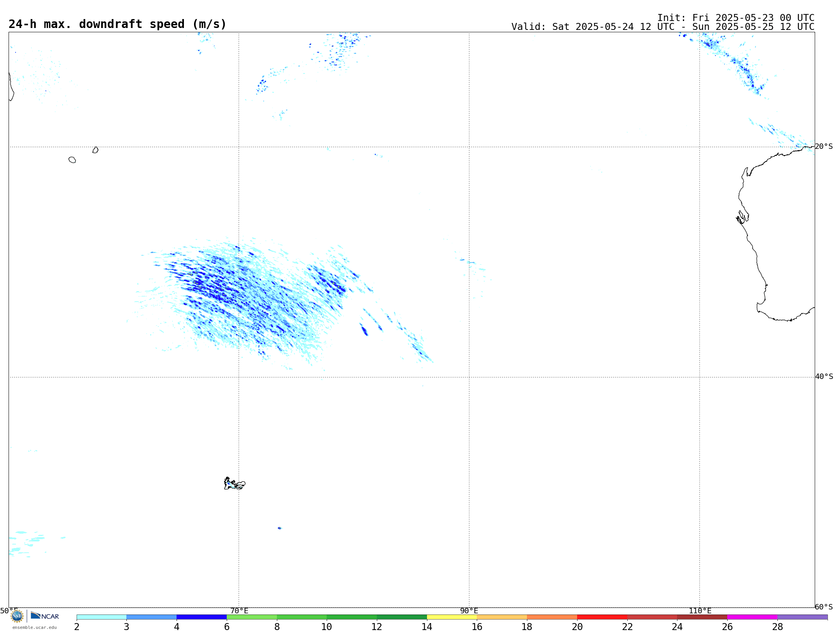Click the 90°E longitude label
Screen dimensions: 840x632
tap(469, 611)
